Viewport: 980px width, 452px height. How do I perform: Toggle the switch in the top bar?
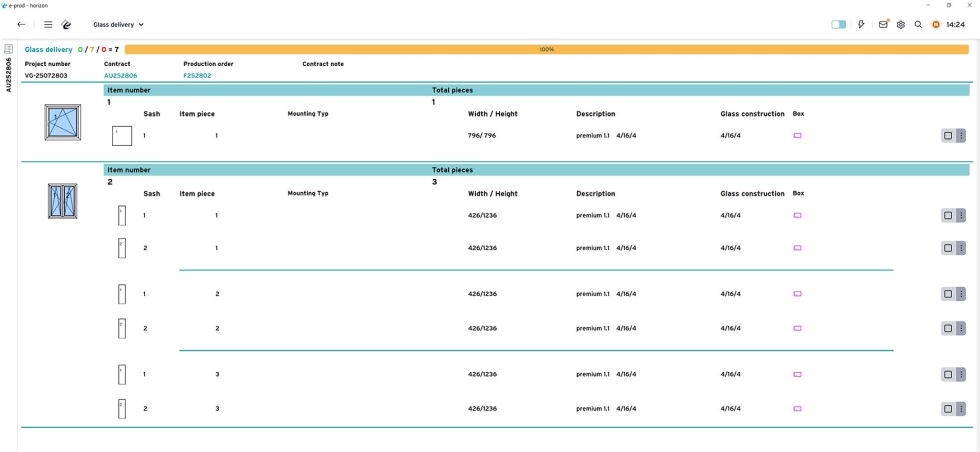point(838,25)
